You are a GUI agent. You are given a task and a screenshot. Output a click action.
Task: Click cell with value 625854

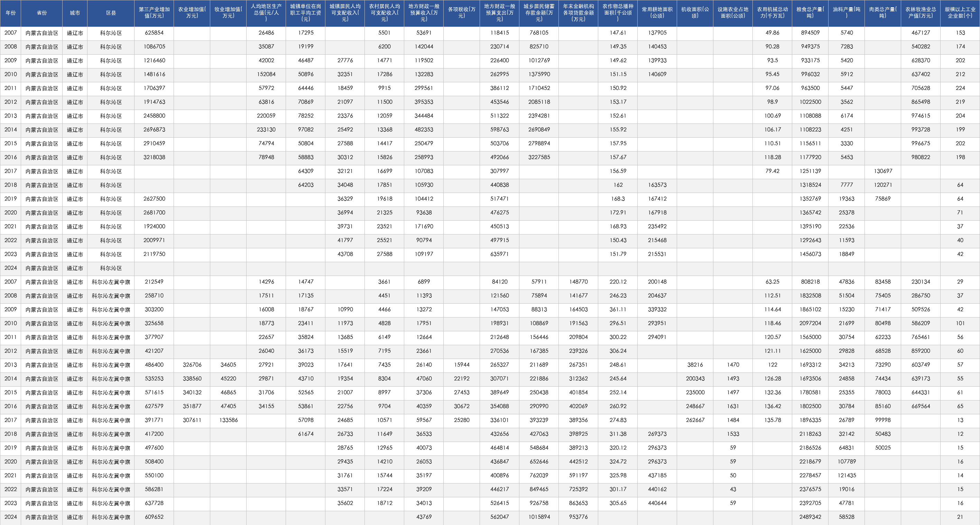(x=154, y=33)
